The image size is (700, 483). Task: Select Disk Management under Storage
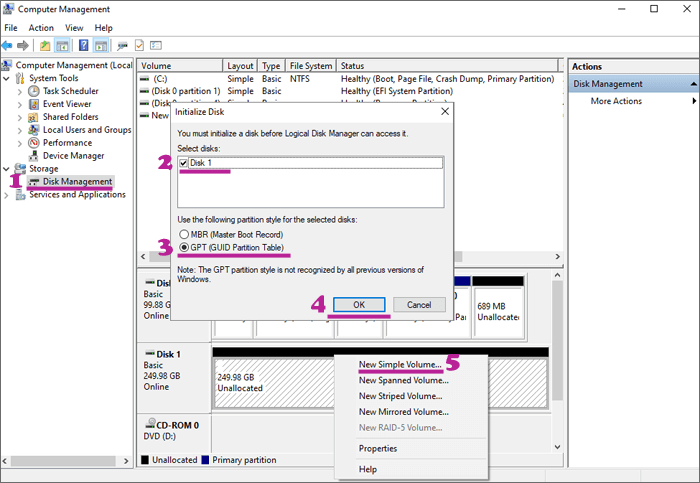click(x=77, y=182)
